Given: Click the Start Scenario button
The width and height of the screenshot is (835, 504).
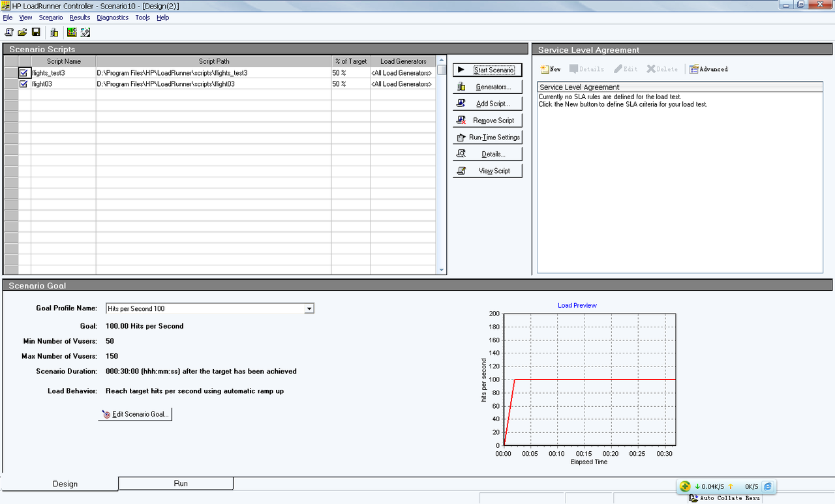Looking at the screenshot, I should 487,70.
